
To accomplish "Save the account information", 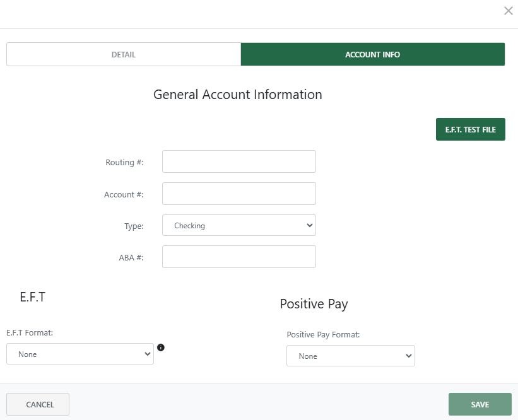I will point(480,404).
